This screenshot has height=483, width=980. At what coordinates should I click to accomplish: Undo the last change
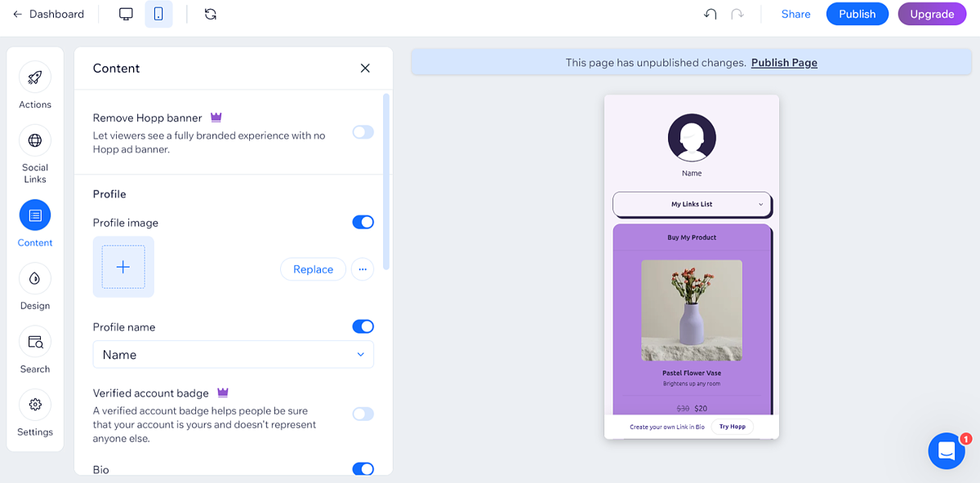[x=710, y=14]
